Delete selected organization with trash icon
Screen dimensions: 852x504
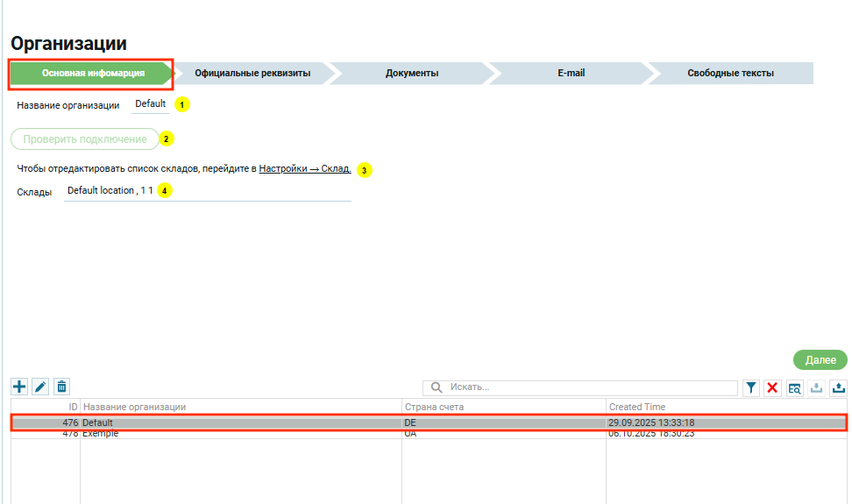click(x=61, y=387)
